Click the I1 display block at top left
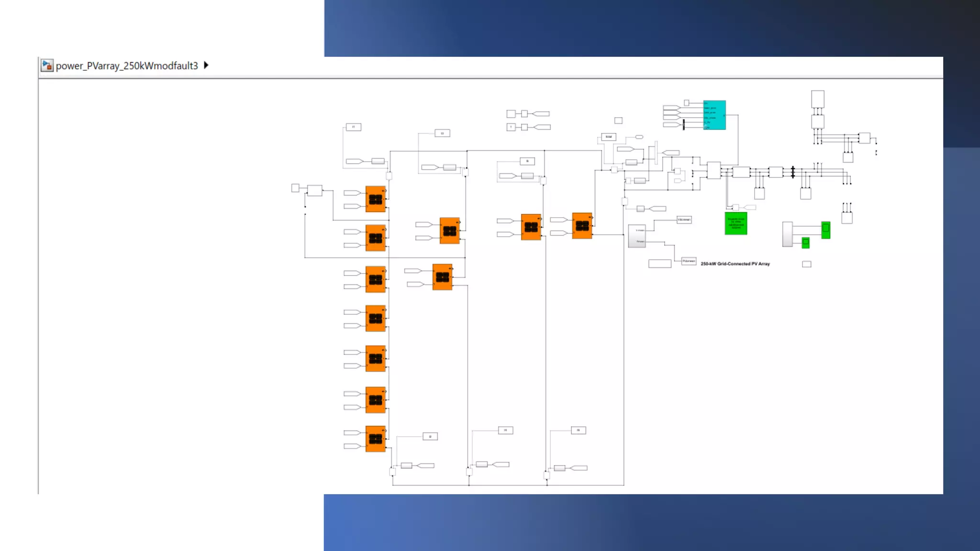 click(354, 127)
